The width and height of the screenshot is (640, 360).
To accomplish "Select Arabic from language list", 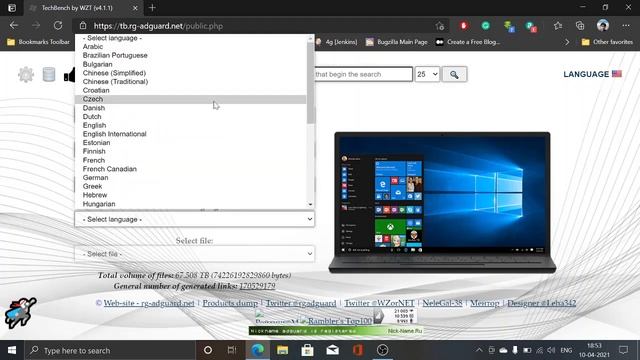I will tap(190, 47).
